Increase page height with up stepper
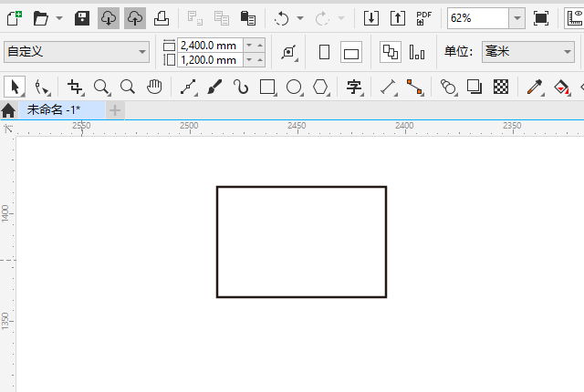Image resolution: width=584 pixels, height=392 pixels. click(260, 60)
